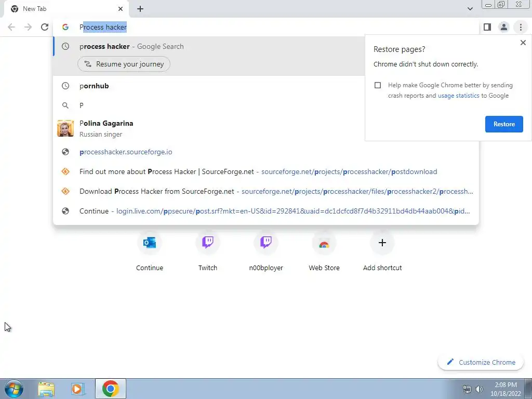The width and height of the screenshot is (532, 399).
Task: Open the network tray icon
Action: tap(467, 389)
